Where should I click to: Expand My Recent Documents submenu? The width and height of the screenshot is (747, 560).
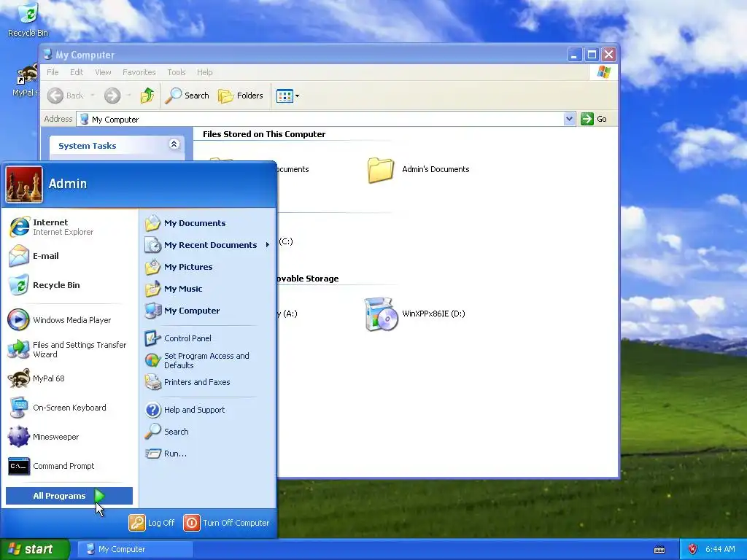(207, 245)
